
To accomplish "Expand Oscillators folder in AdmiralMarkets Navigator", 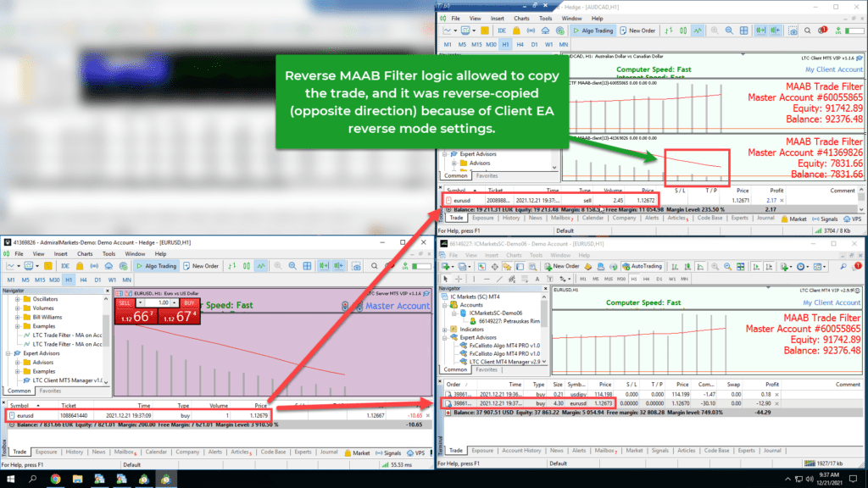I will [17, 299].
